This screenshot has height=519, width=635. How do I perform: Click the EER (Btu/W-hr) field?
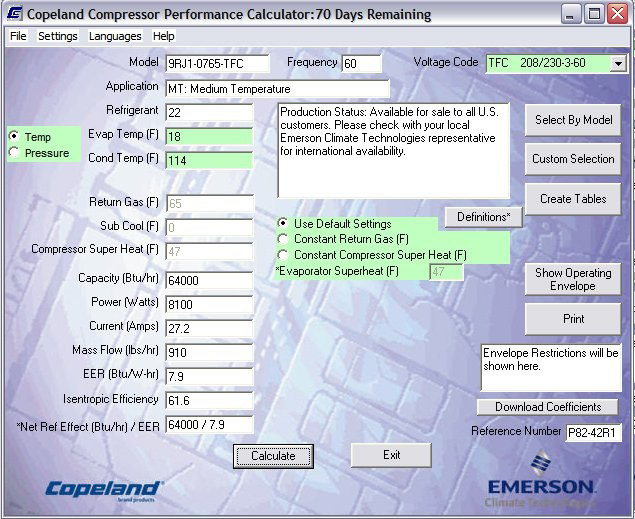(x=209, y=376)
